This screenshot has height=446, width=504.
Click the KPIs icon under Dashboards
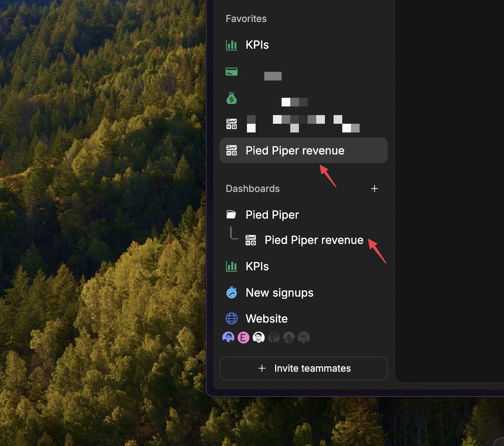(x=231, y=266)
